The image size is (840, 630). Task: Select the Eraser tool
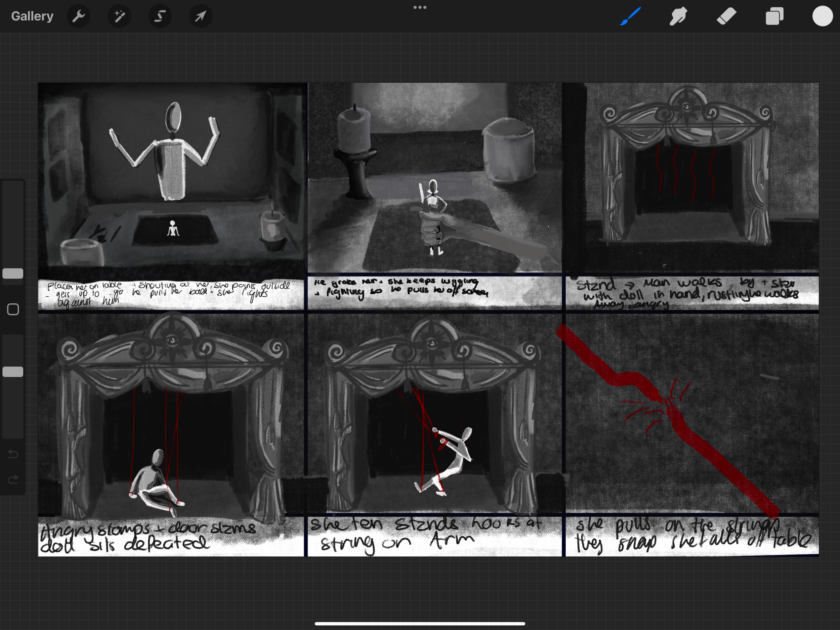click(x=726, y=16)
